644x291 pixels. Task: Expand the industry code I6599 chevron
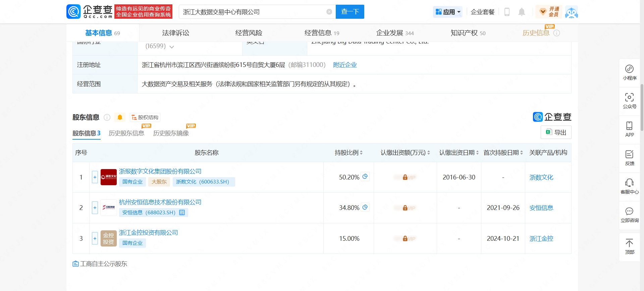(x=172, y=47)
